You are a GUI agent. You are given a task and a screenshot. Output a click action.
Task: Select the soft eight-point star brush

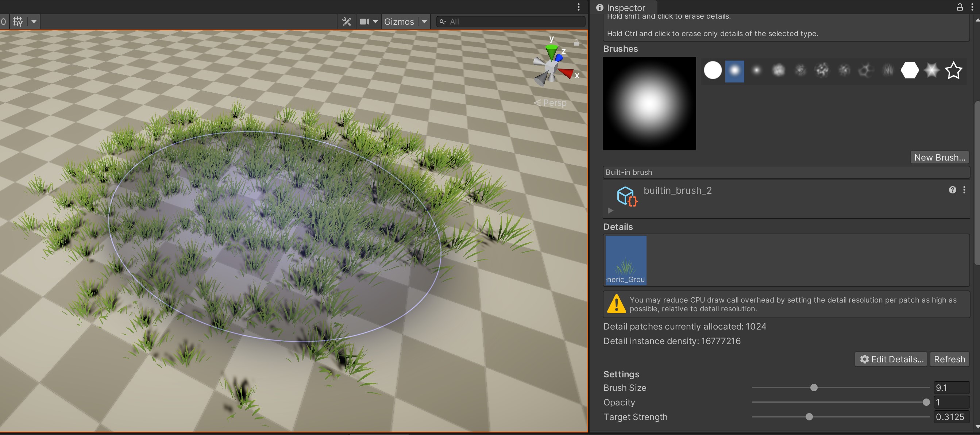931,70
